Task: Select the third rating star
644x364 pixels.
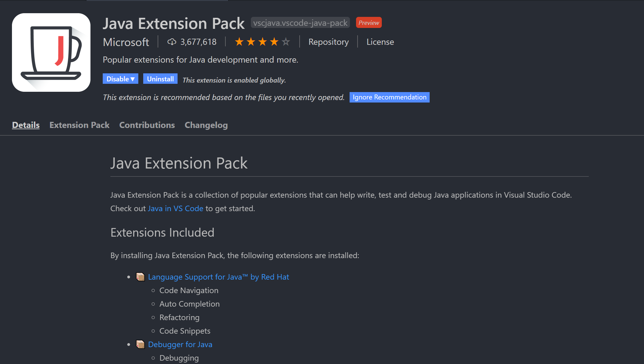Action: (x=262, y=41)
